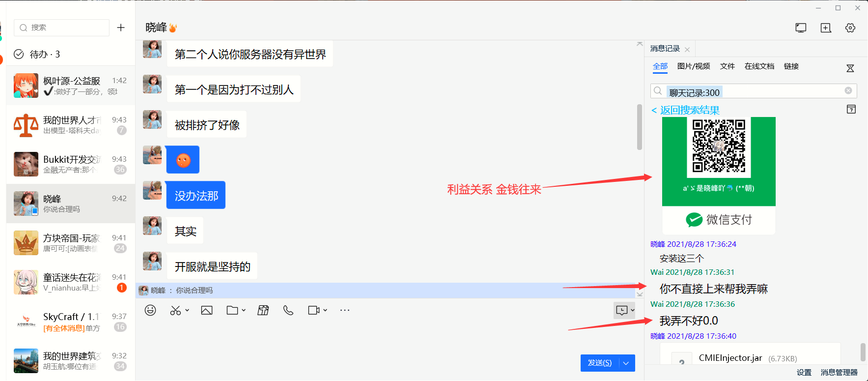Viewport: 868px width, 381px height.
Task: Click the record text 你不直接上来帮我弄嘛
Action: tap(713, 289)
